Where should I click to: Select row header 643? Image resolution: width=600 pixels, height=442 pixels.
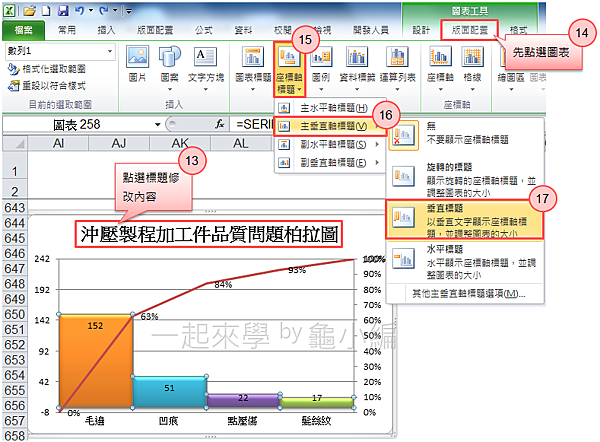15,208
